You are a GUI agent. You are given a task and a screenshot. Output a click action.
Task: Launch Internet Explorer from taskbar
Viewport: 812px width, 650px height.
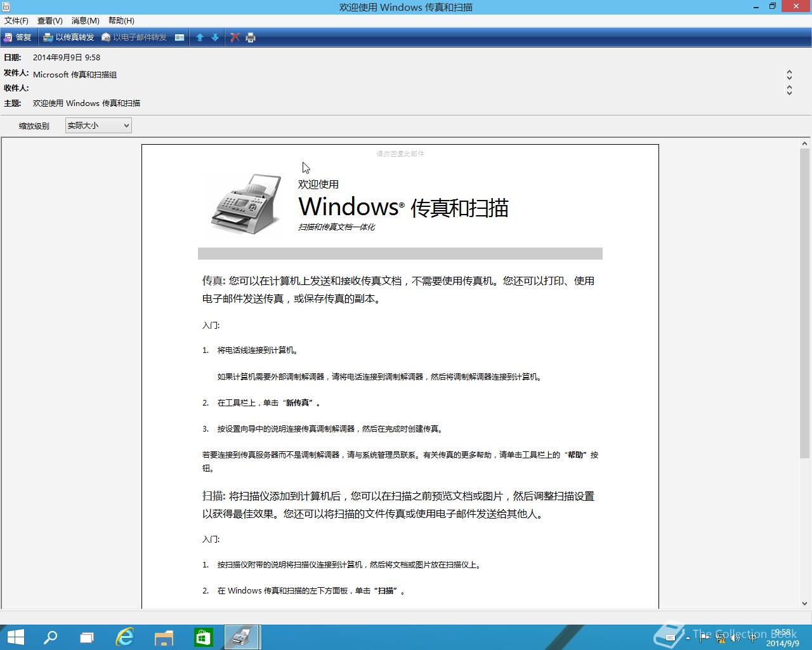coord(125,637)
